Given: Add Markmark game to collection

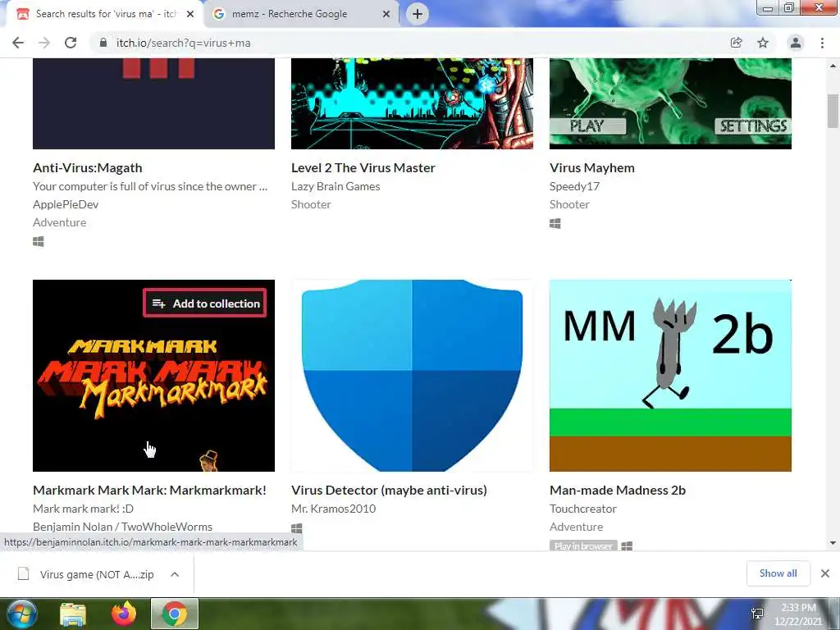Looking at the screenshot, I should (x=204, y=304).
